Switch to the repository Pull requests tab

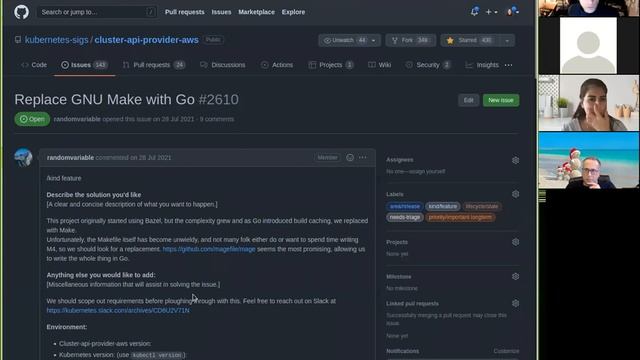(x=154, y=65)
